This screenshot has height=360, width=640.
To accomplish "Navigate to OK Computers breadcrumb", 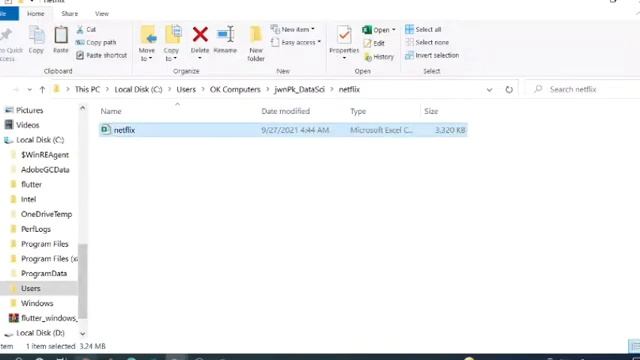I will tap(235, 89).
